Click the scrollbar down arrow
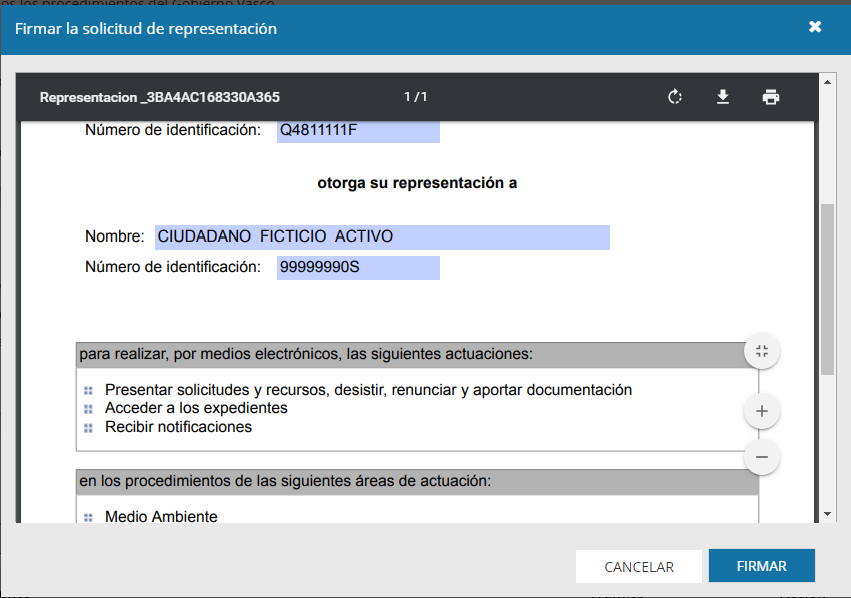This screenshot has height=598, width=851. (x=827, y=514)
